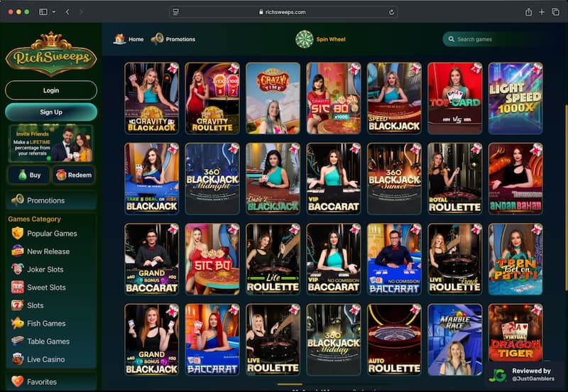Viewport: 568px width, 392px height.
Task: Click the Sign Up button
Action: tap(51, 112)
